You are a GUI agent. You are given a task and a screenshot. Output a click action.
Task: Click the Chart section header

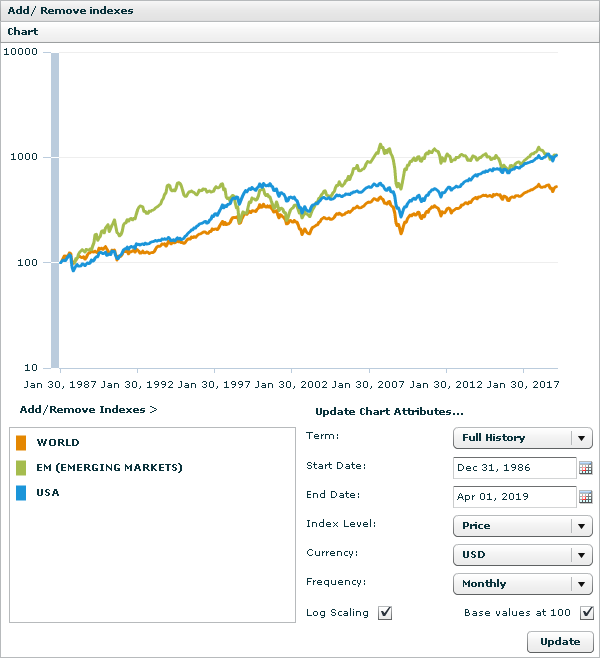[x=22, y=32]
